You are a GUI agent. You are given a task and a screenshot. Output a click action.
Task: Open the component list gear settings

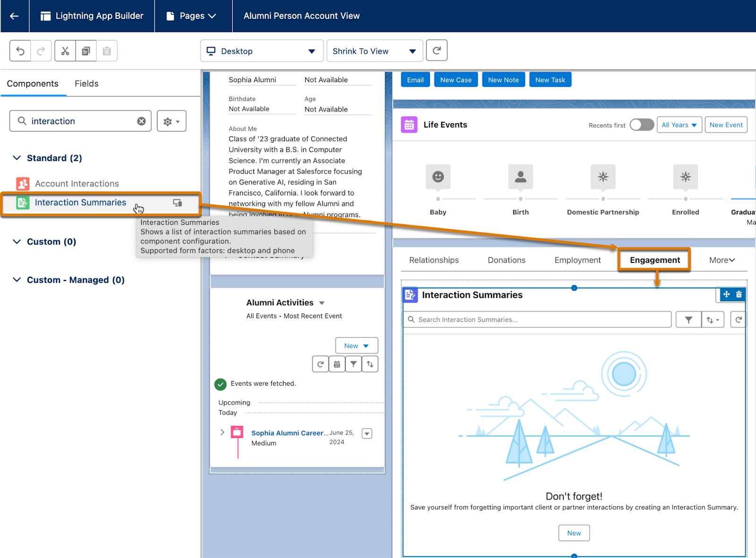pos(172,121)
